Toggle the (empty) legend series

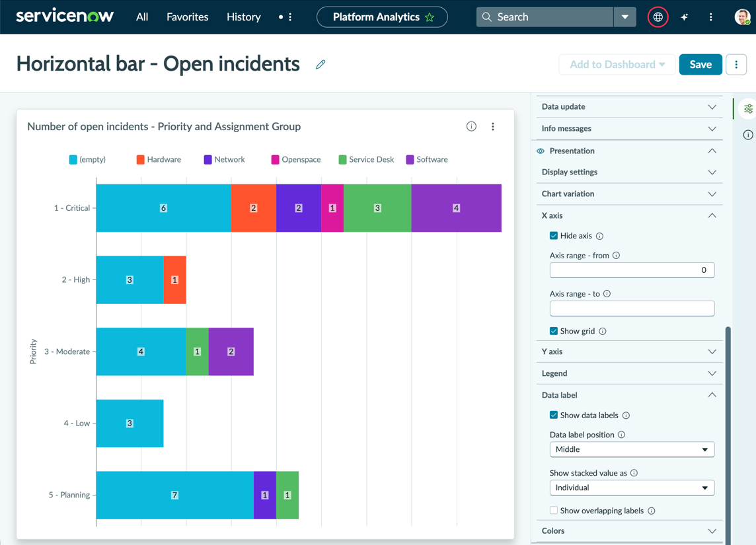(87, 159)
